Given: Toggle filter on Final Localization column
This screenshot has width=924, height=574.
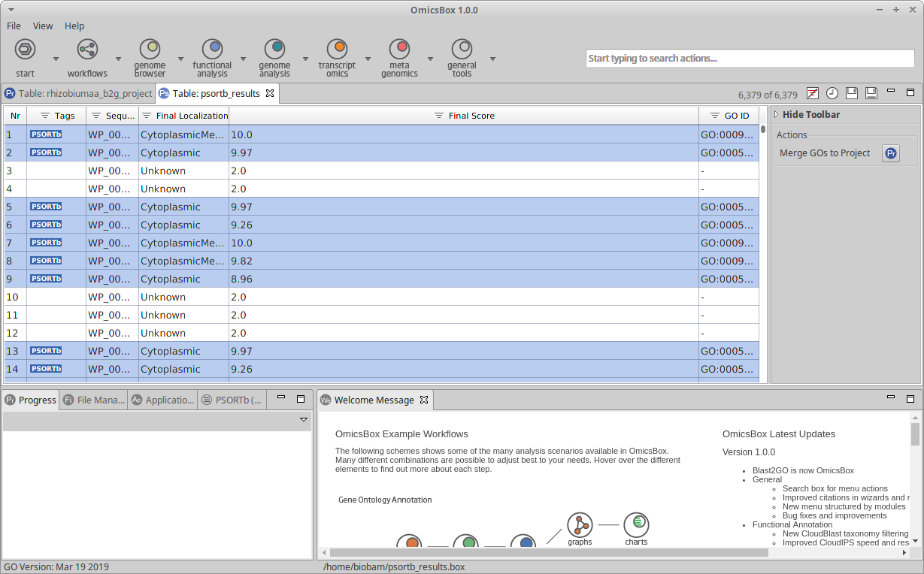Looking at the screenshot, I should tap(147, 116).
